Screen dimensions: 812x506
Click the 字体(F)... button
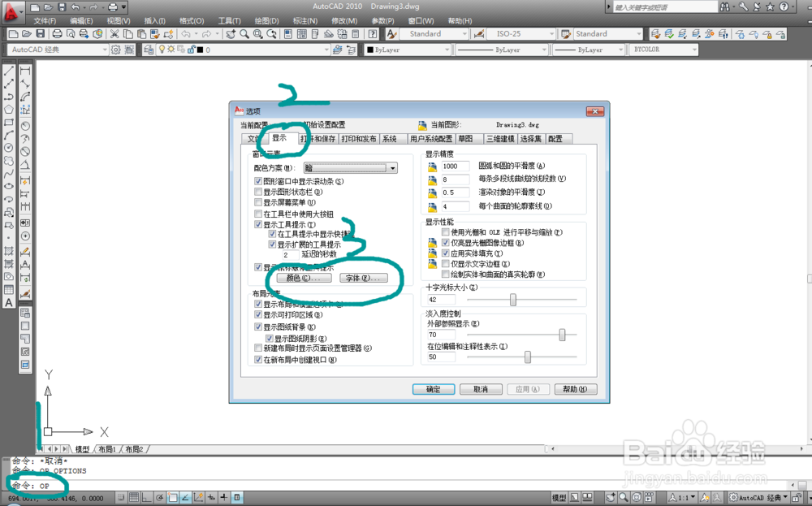click(x=364, y=278)
